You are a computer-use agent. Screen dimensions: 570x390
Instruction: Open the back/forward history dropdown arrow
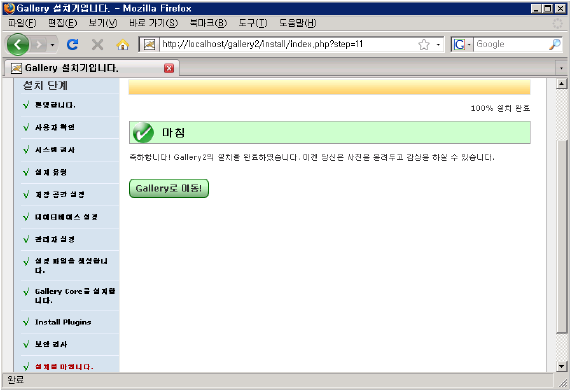pos(53,45)
